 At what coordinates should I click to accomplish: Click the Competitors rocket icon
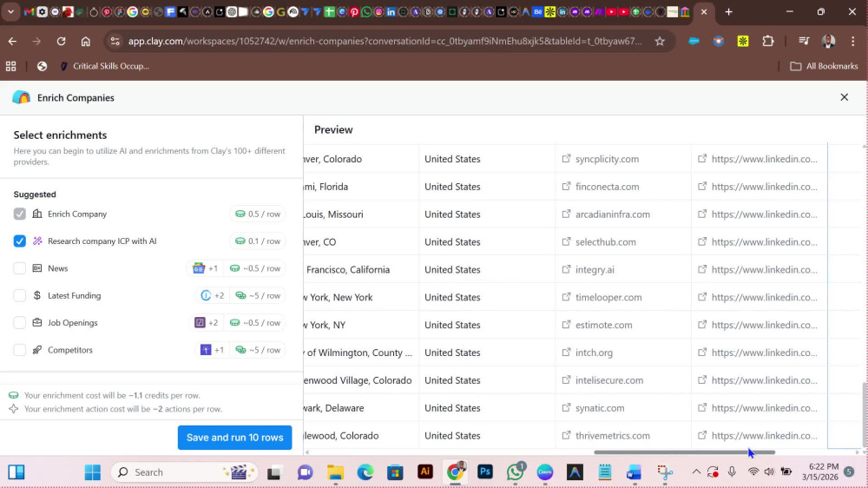tap(37, 350)
